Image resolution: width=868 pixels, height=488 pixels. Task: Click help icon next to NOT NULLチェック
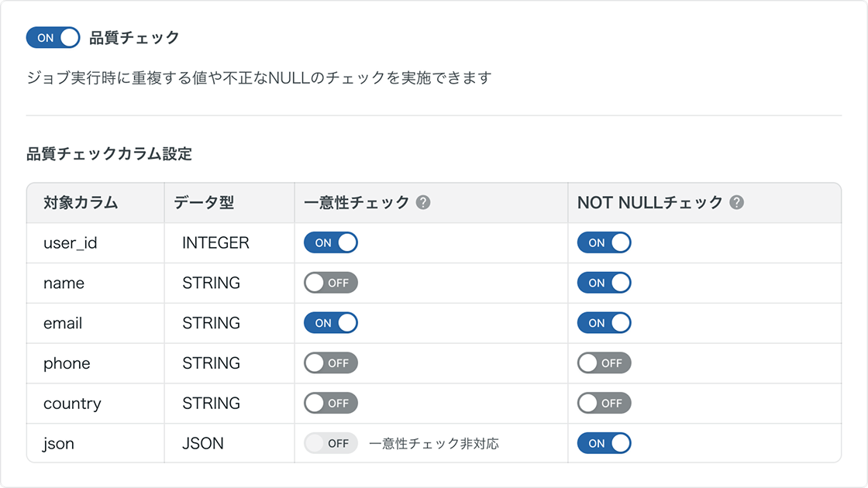736,203
